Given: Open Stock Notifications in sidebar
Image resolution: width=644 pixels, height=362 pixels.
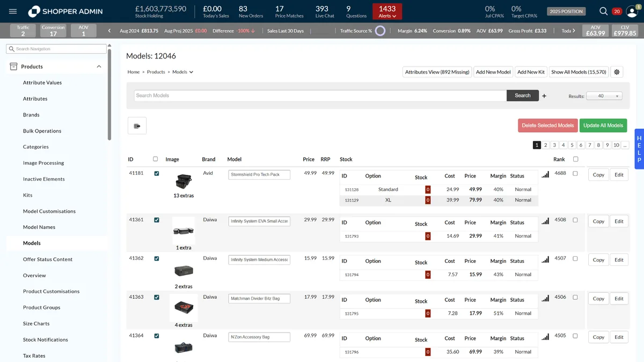Looking at the screenshot, I should pos(46,339).
